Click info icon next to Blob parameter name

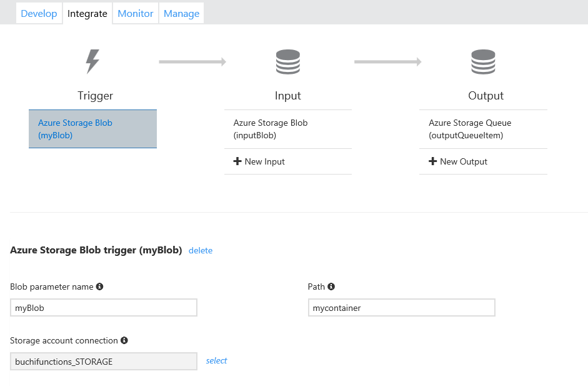pyautogui.click(x=99, y=287)
